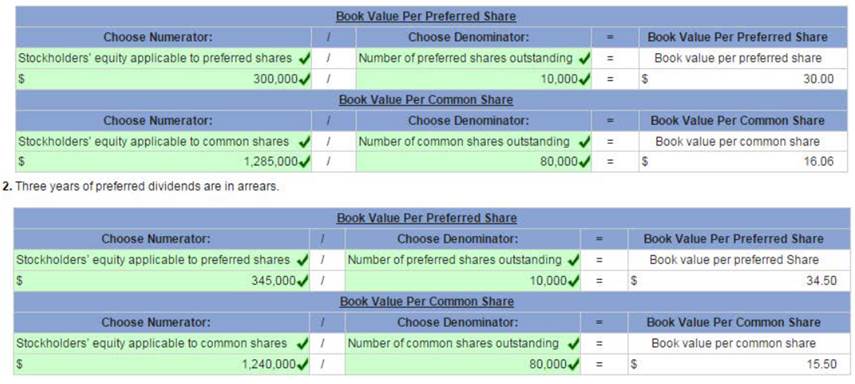
Task: Click the 300,000 numerator input field
Action: point(164,79)
